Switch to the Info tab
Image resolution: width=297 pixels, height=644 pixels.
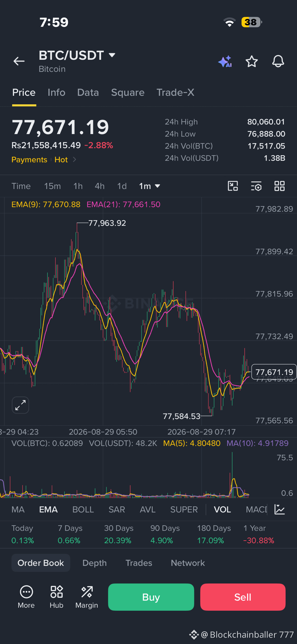tap(56, 93)
